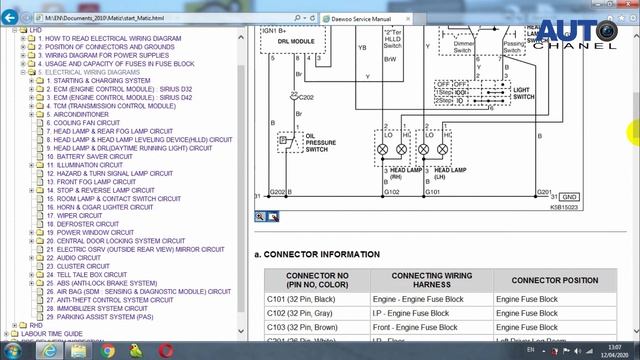The width and height of the screenshot is (640, 360).
Task: Click the folder icon beside Labour Time Guide
Action: click(x=15, y=334)
